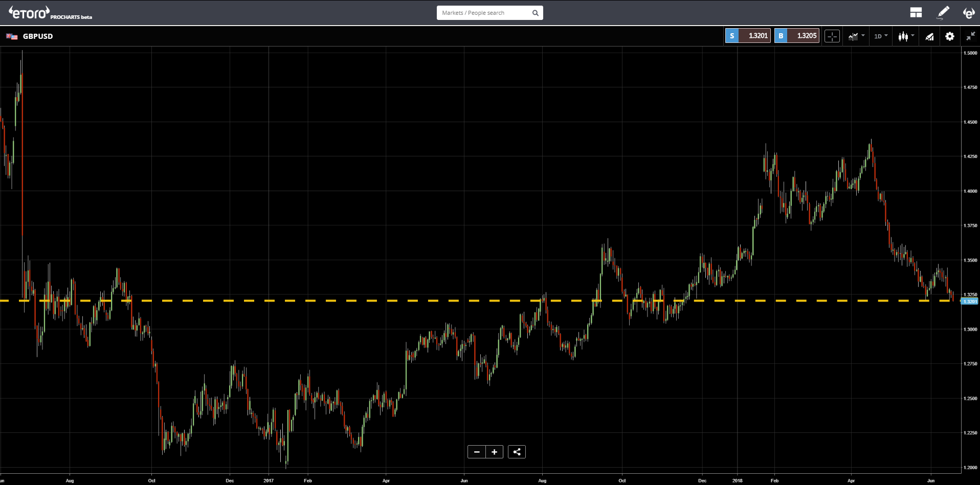Click the Markets / People search field

pyautogui.click(x=489, y=13)
